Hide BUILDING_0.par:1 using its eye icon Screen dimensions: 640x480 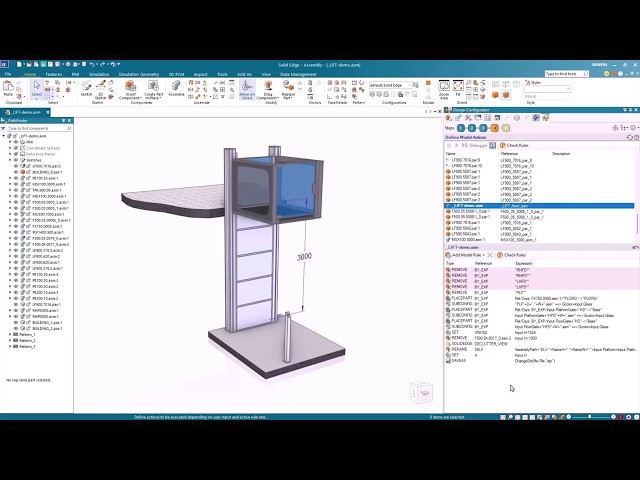[17, 172]
